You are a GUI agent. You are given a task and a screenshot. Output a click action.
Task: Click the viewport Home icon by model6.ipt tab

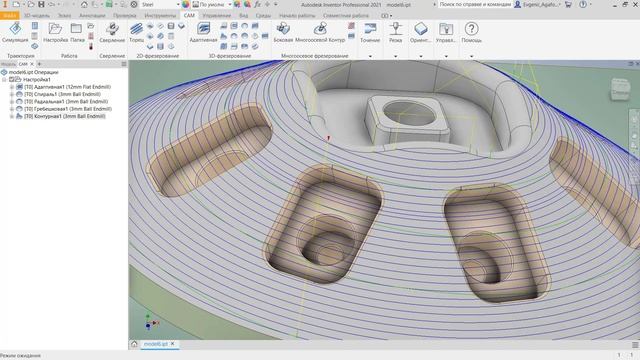(134, 344)
